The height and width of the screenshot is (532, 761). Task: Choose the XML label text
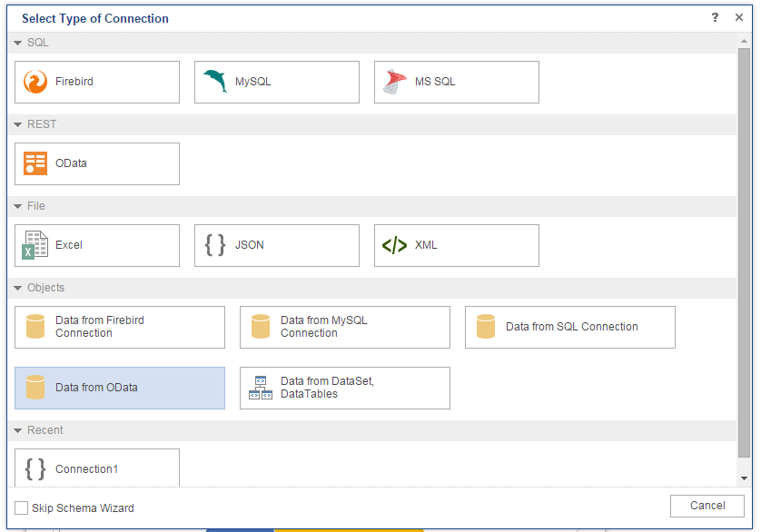coord(426,244)
